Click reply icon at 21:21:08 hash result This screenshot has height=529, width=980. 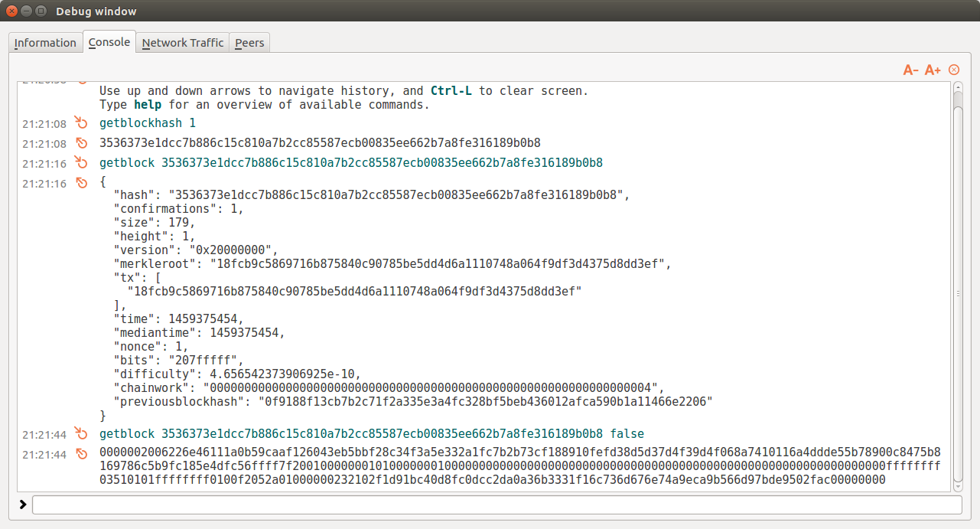coord(82,142)
